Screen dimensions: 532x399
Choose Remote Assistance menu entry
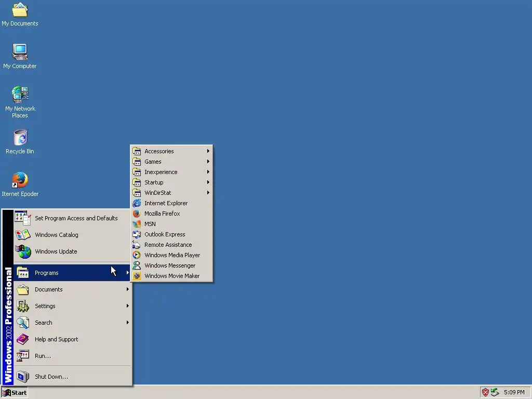(171, 245)
